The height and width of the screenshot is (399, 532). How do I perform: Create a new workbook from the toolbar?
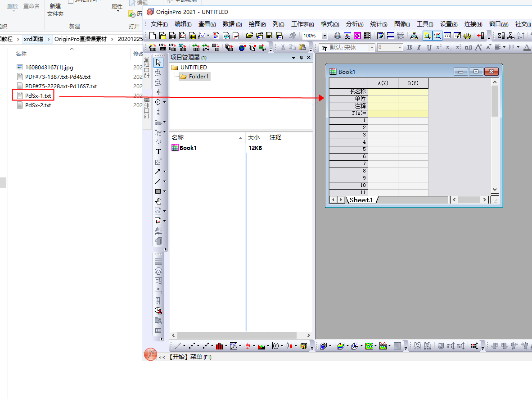click(172, 36)
